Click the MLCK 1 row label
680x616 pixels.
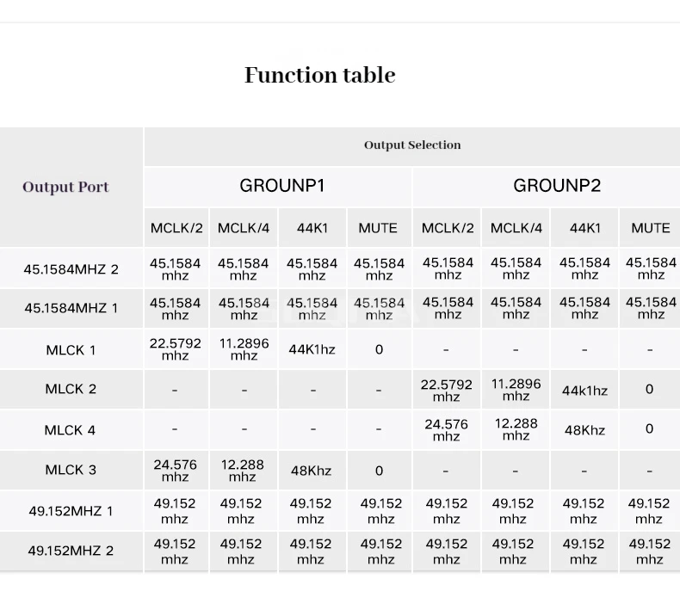(x=71, y=350)
